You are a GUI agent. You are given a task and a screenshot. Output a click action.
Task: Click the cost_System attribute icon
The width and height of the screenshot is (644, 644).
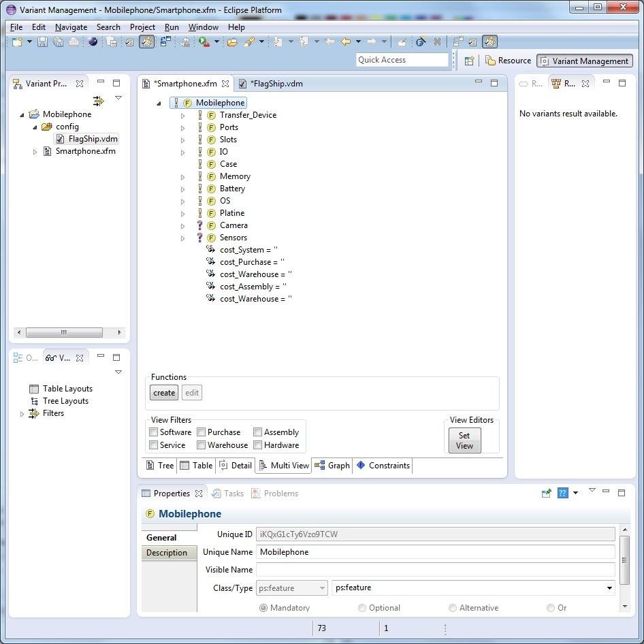coord(210,249)
